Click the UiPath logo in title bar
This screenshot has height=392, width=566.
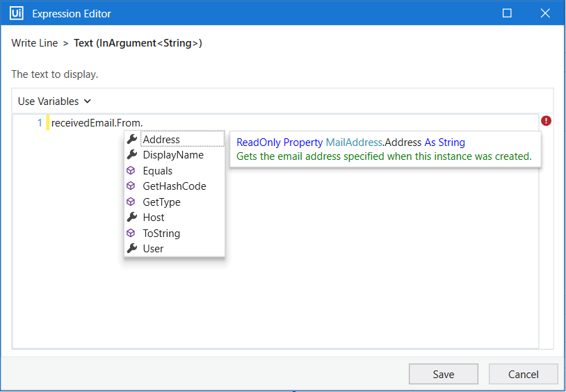[x=17, y=13]
